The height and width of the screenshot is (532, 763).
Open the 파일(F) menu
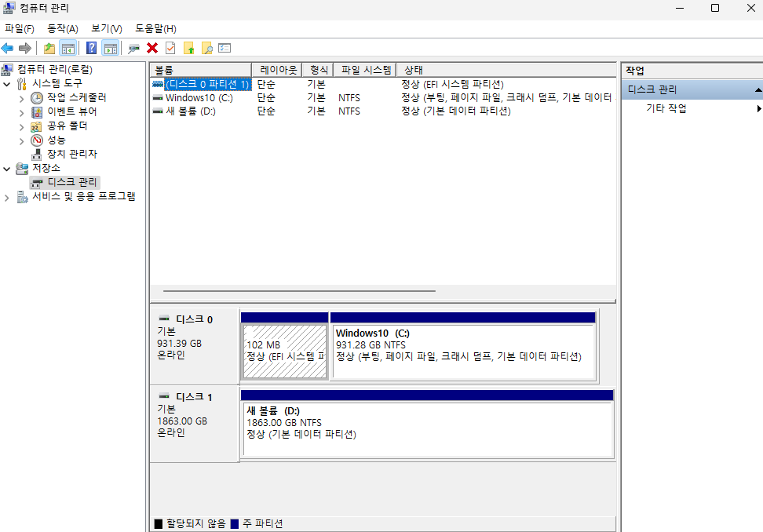coord(20,29)
